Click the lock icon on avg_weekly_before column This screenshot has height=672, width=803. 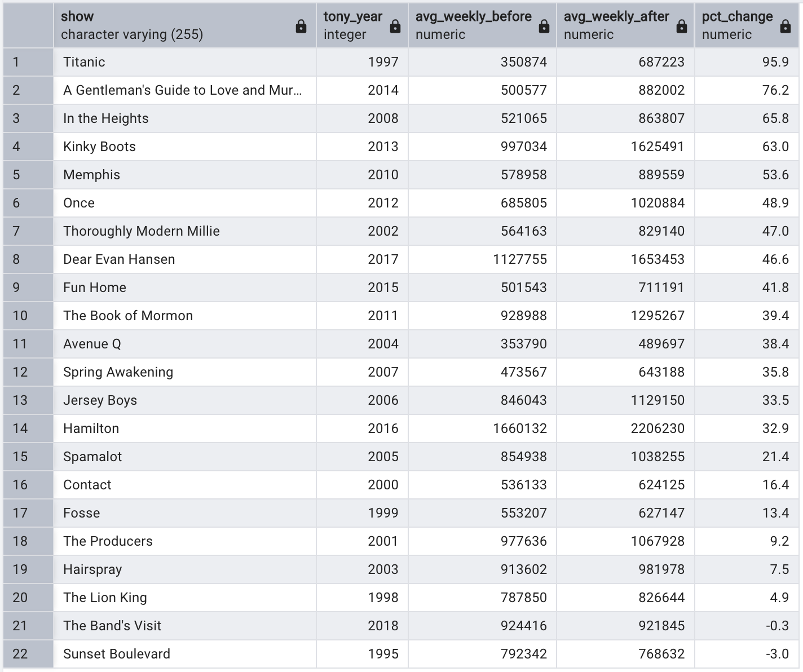coord(544,25)
